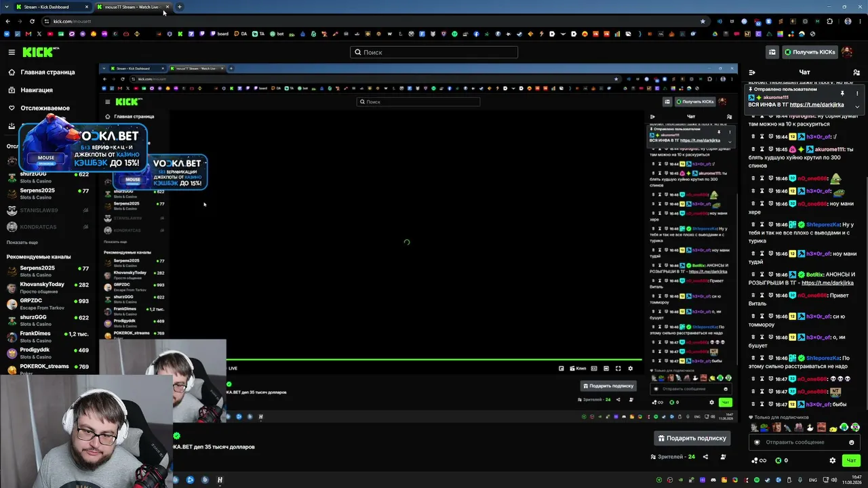
Task: Select the "mouseTT Stream - Watch Live" tab
Action: pos(133,7)
